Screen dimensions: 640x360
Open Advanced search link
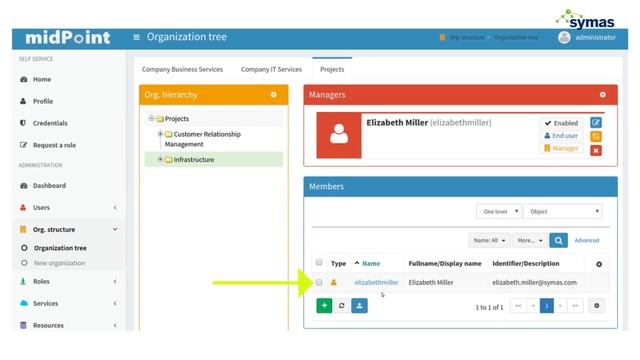click(587, 240)
